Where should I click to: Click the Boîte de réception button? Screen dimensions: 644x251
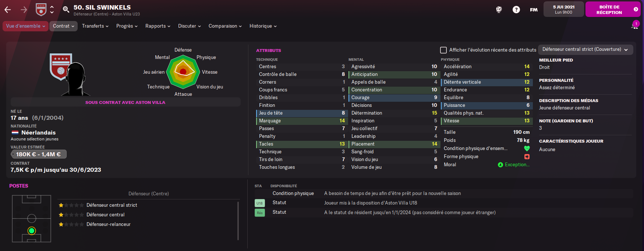tap(613, 10)
